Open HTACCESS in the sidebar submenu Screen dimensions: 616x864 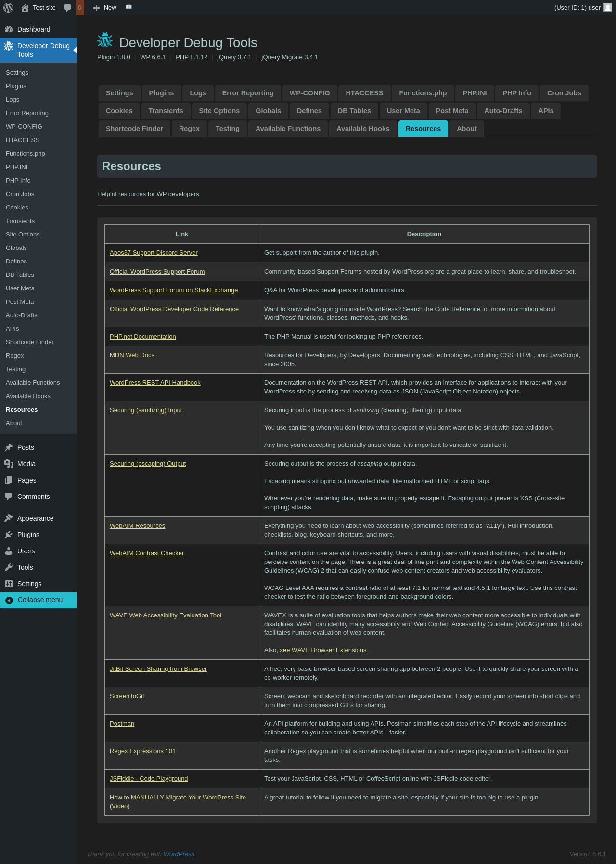[x=38, y=140]
